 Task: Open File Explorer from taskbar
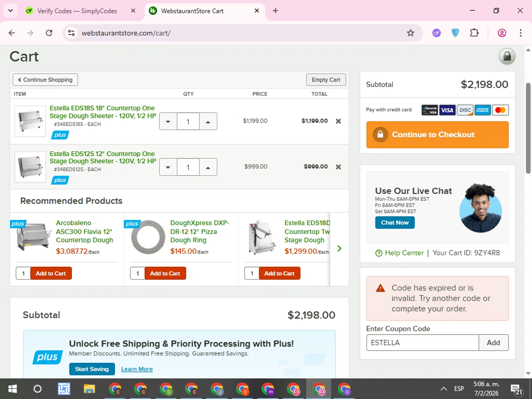pos(89,389)
